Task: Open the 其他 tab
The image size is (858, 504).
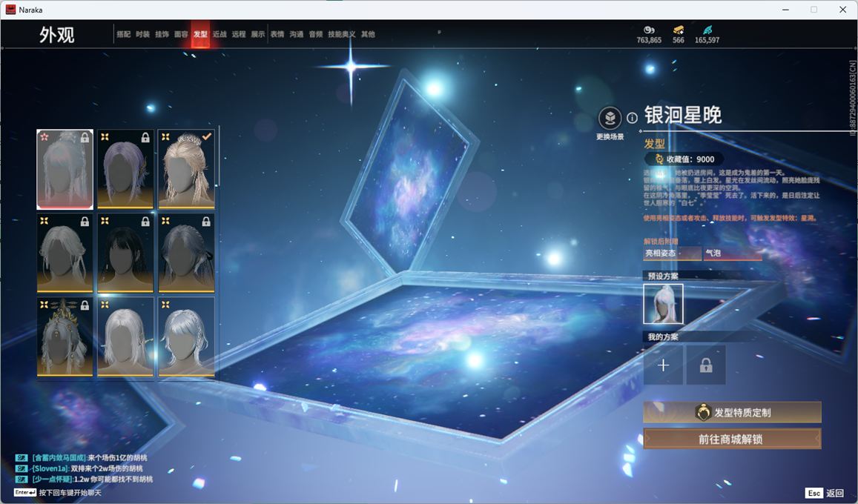Action: [368, 34]
